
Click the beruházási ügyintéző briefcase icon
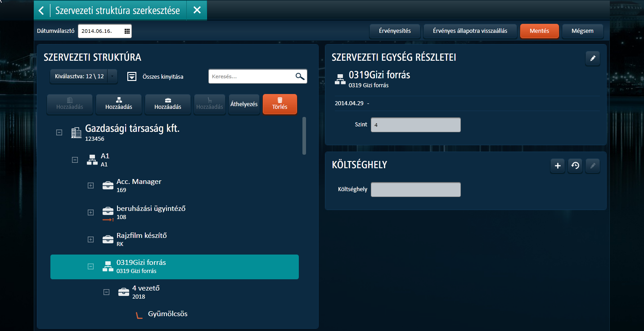pyautogui.click(x=108, y=211)
